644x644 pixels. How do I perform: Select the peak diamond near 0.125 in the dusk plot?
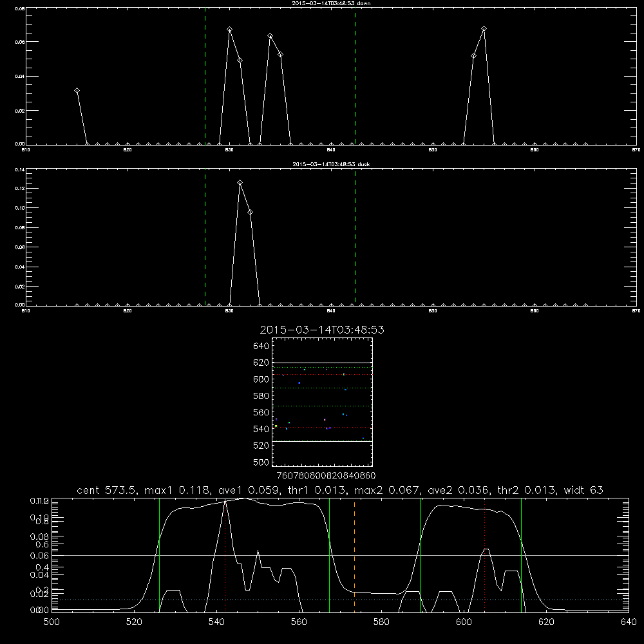(240, 183)
